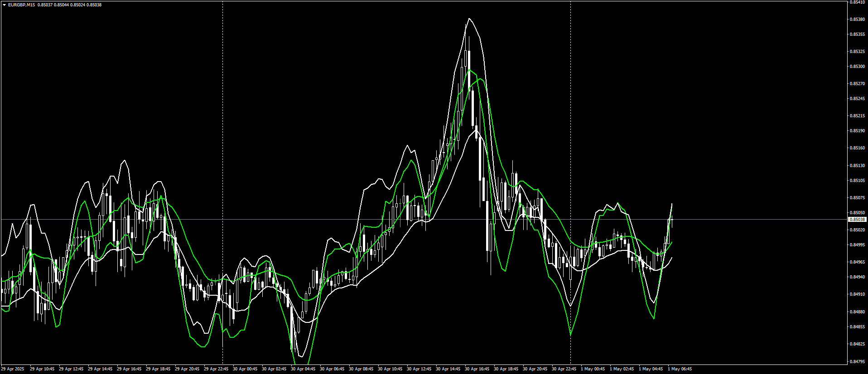Click the 30 Apr 08:45 time label
This screenshot has width=868, height=374.
[x=361, y=369]
